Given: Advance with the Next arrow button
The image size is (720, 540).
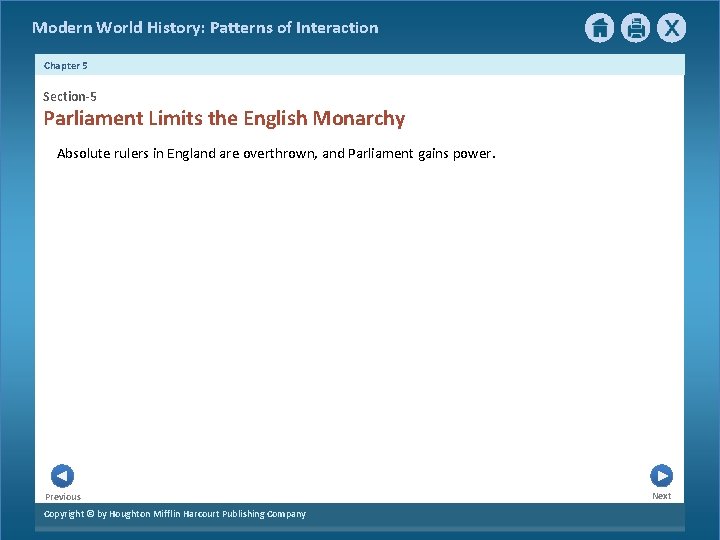Looking at the screenshot, I should click(x=662, y=476).
